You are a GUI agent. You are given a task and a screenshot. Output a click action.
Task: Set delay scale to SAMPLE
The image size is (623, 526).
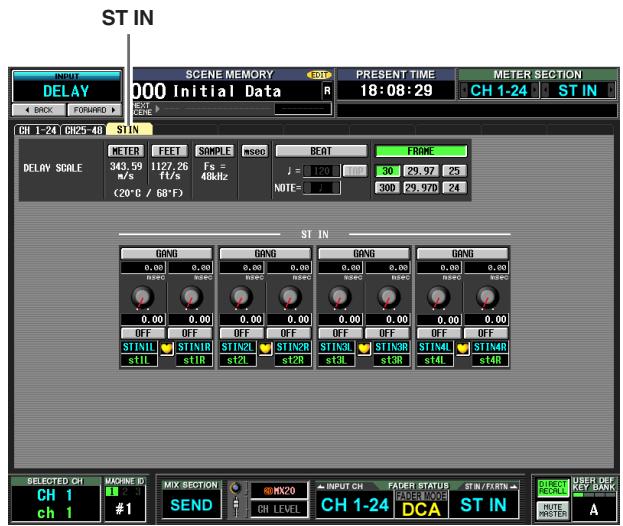coord(215,151)
